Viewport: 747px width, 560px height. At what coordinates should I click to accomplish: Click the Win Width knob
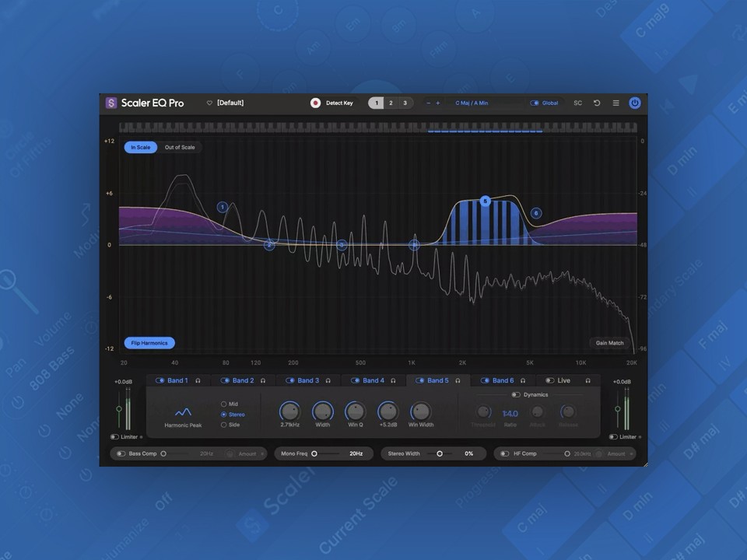[x=421, y=411]
